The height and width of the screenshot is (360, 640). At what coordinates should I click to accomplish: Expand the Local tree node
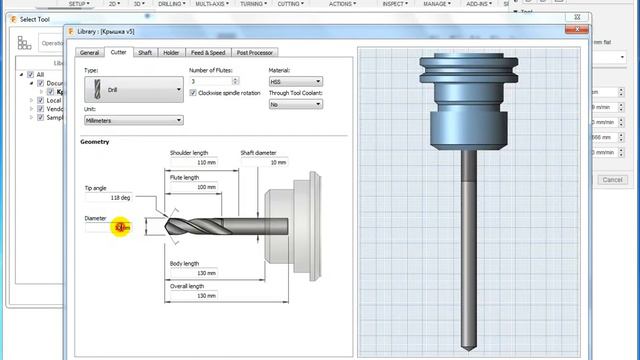point(31,100)
